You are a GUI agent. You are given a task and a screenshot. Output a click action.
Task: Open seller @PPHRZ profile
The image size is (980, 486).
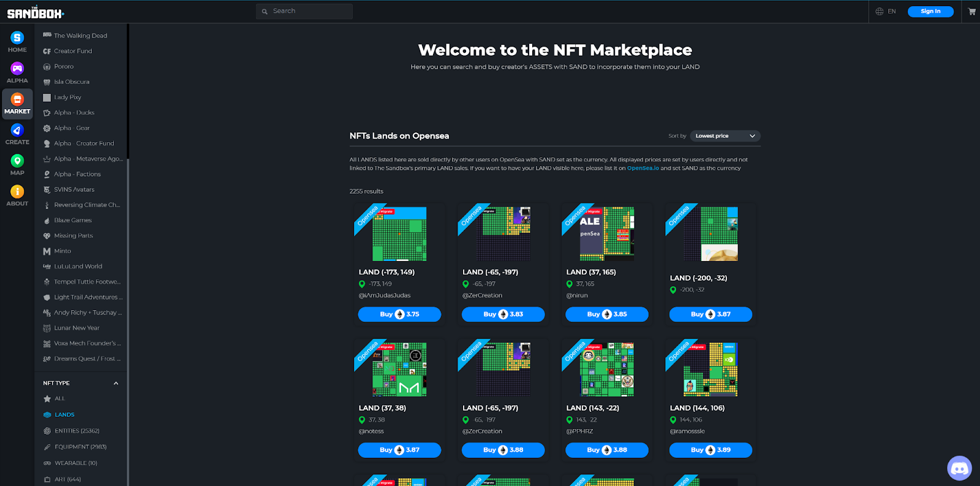(x=579, y=431)
